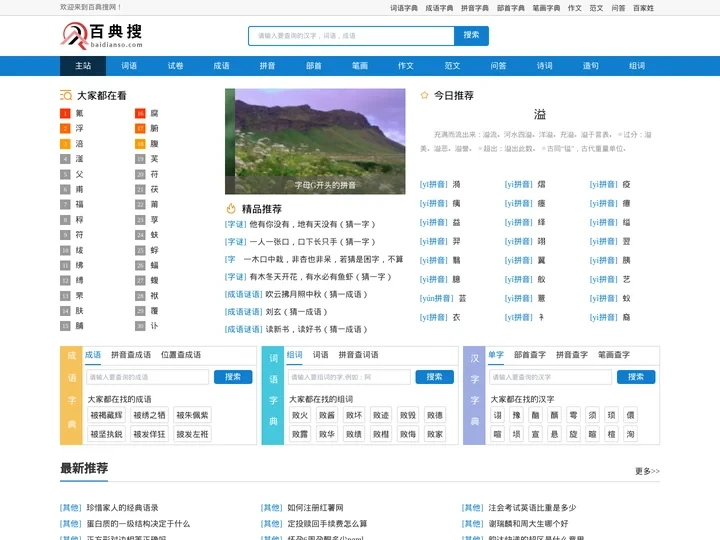This screenshot has height=540, width=720.
Task: Click 搜索 button in 汉字字典 panel
Action: coord(636,377)
